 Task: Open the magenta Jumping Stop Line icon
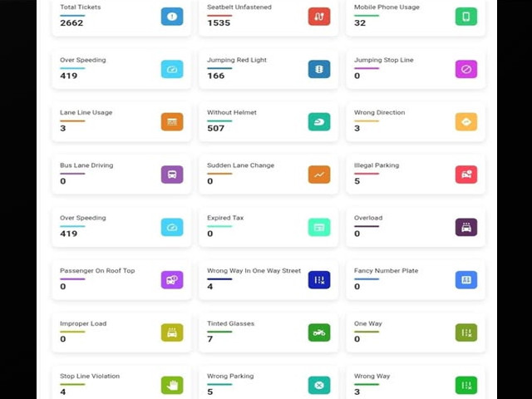tap(466, 69)
